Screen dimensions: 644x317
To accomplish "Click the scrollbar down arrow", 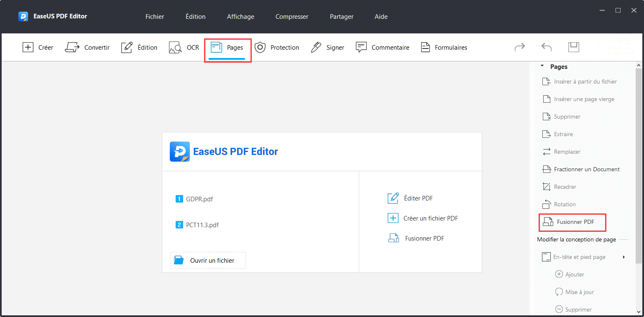I will (x=639, y=312).
